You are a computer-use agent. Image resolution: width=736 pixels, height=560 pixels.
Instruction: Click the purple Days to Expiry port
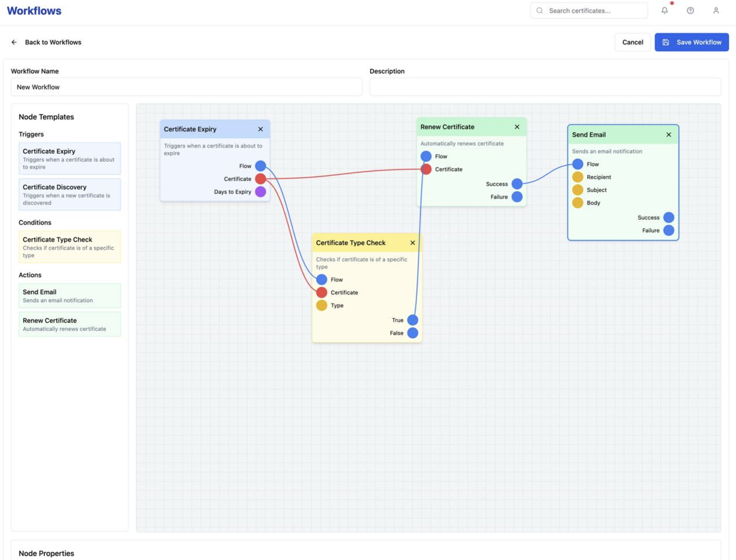260,192
